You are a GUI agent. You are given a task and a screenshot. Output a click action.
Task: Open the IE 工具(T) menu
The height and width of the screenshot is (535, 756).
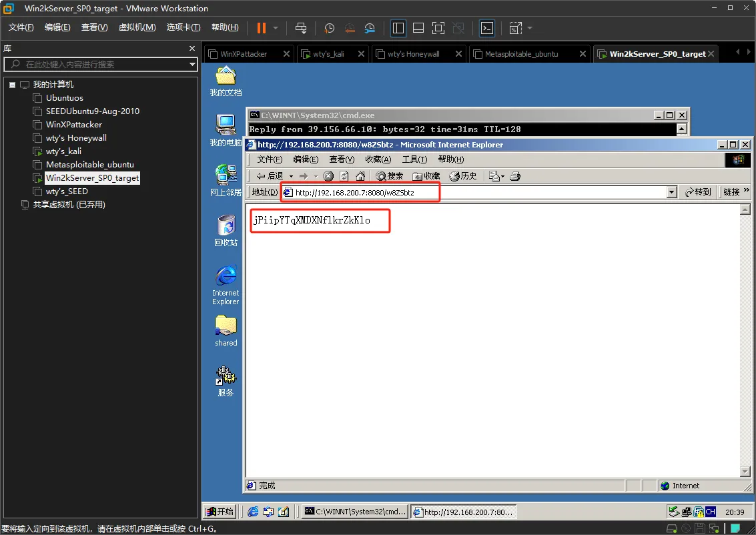pos(414,159)
